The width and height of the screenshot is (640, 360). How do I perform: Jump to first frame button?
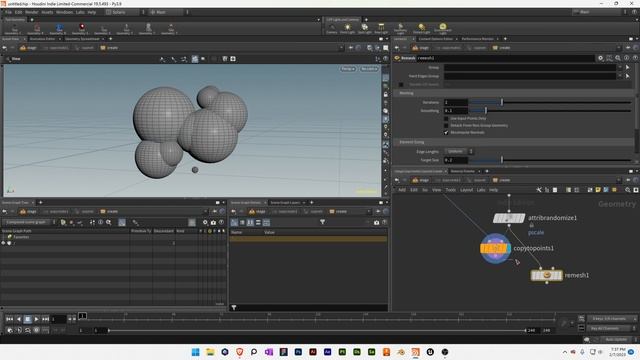(x=10, y=319)
